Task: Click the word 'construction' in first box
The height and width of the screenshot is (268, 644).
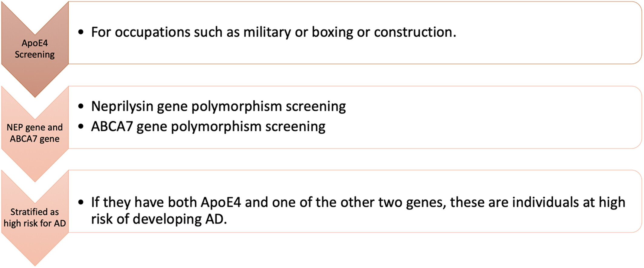Action: point(415,32)
